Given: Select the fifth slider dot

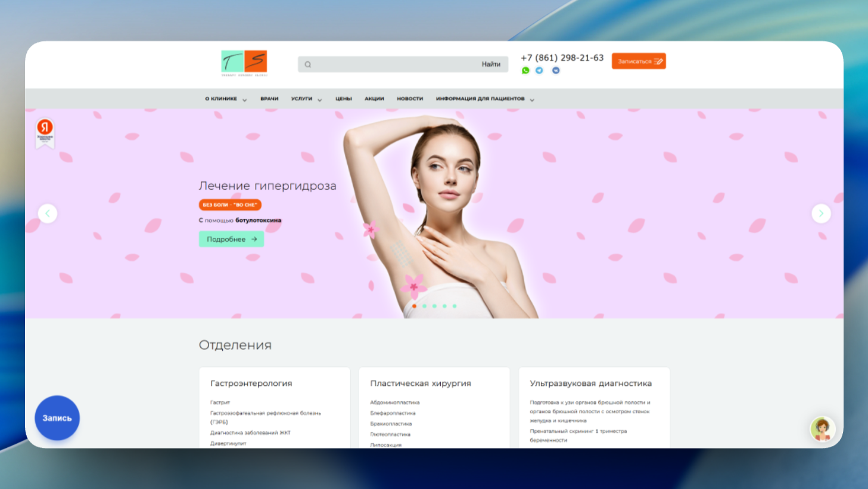Looking at the screenshot, I should coord(455,306).
